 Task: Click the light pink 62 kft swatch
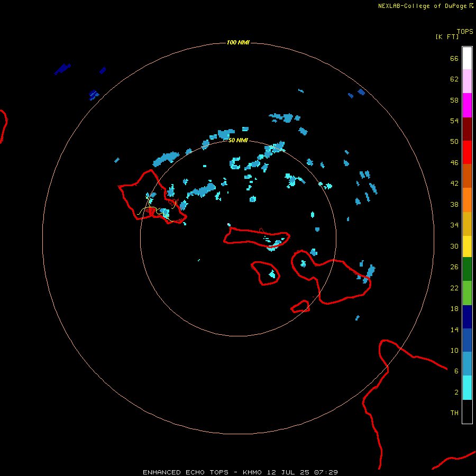(x=467, y=81)
